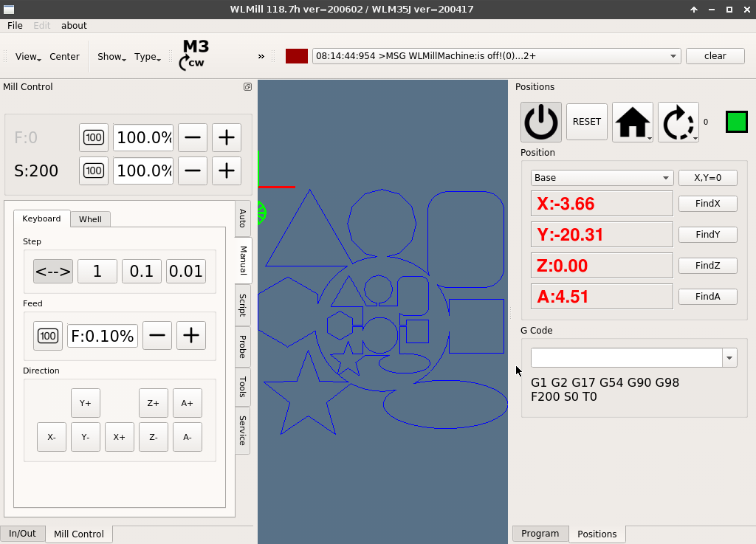Reset feed F override to 100
756x544 pixels.
click(94, 138)
